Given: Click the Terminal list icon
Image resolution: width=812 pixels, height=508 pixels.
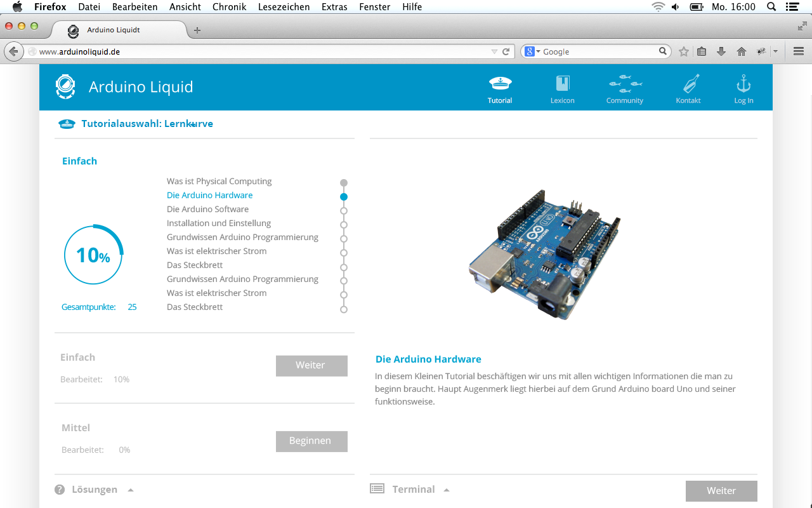Looking at the screenshot, I should click(x=377, y=489).
